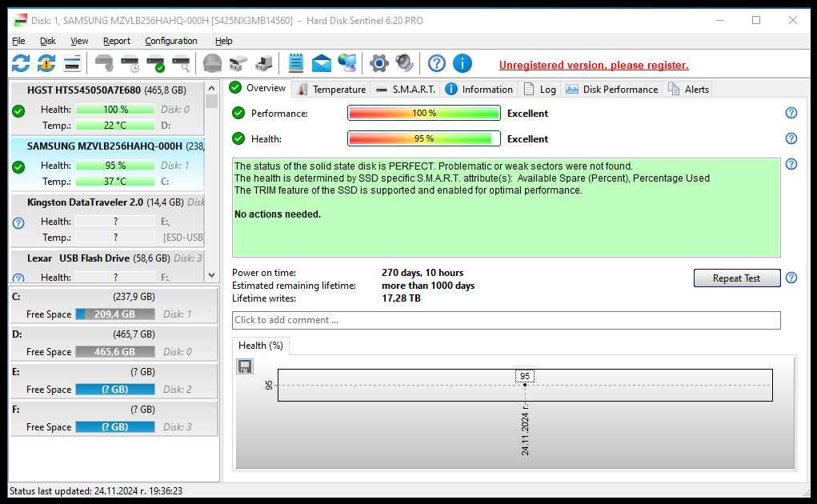Click the help icon beside Performance bar
Image resolution: width=817 pixels, height=504 pixels.
[791, 113]
